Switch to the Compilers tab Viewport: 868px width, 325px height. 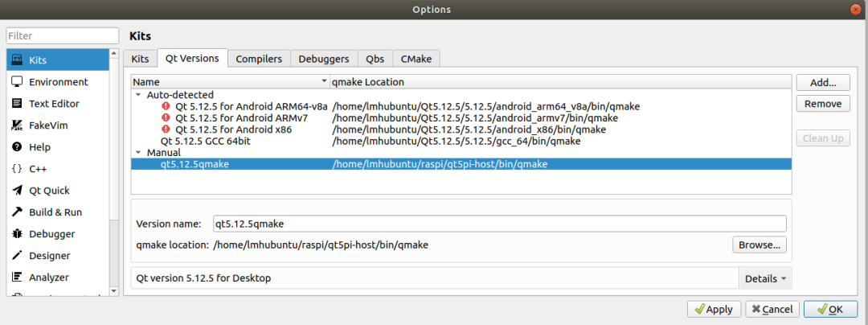coord(259,59)
